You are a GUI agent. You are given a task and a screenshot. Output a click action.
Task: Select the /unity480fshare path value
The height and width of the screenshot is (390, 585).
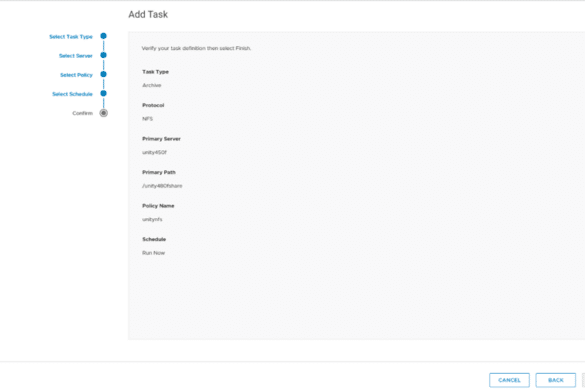[162, 186]
